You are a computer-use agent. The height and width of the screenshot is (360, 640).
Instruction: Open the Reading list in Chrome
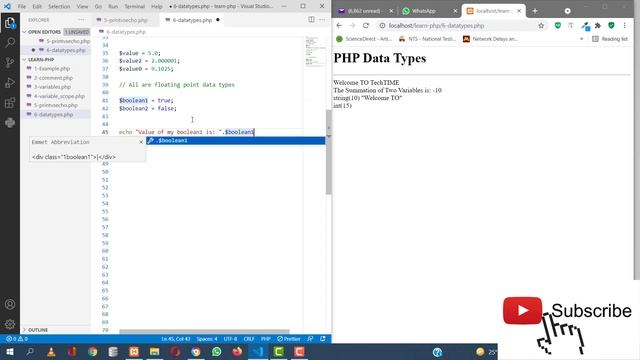pyautogui.click(x=610, y=39)
